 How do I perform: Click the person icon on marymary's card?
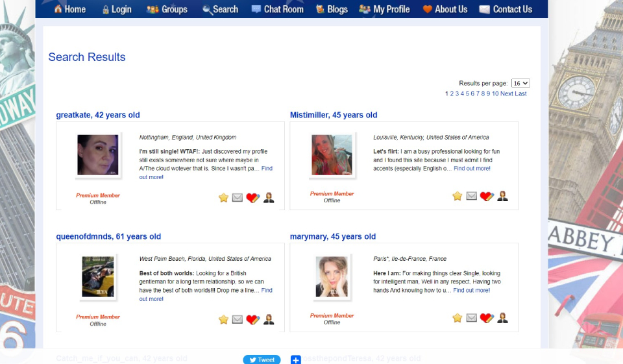[502, 317]
